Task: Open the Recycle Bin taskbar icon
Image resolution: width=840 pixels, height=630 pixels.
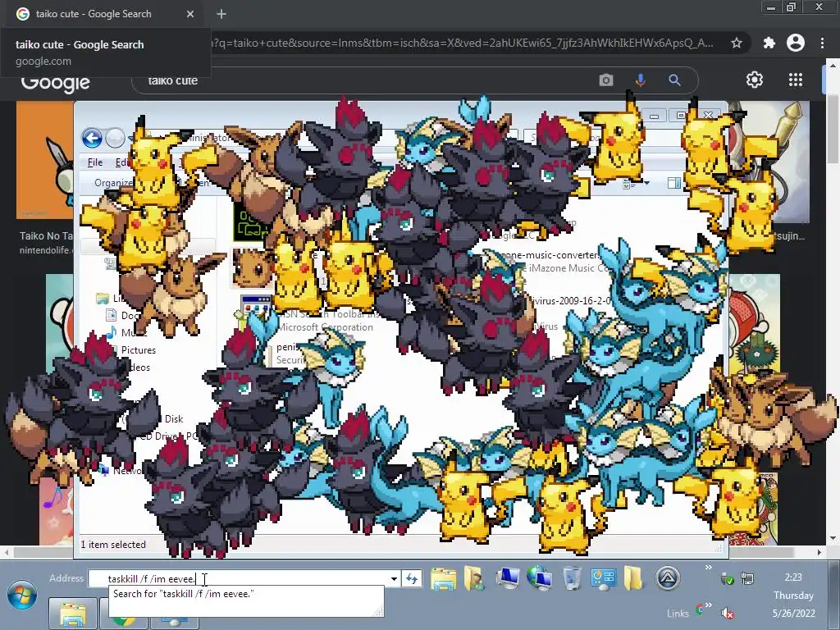Action: (572, 578)
